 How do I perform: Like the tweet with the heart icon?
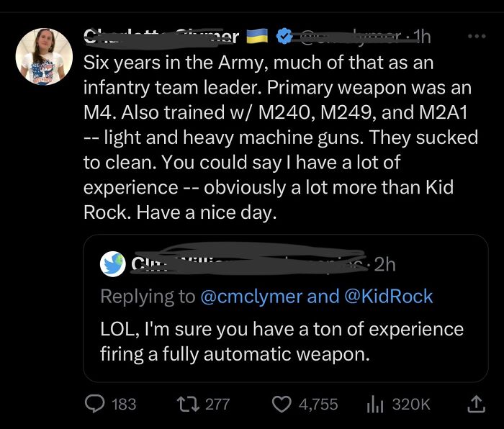tap(280, 405)
